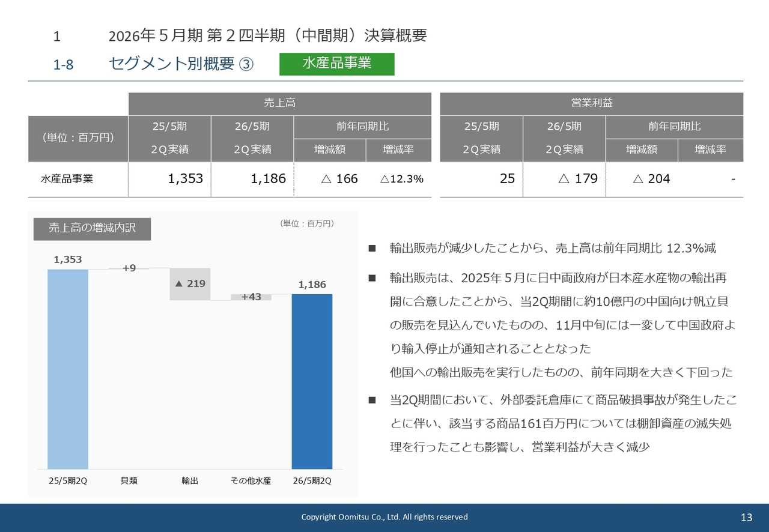Click page number 13 in the footer

(x=746, y=518)
